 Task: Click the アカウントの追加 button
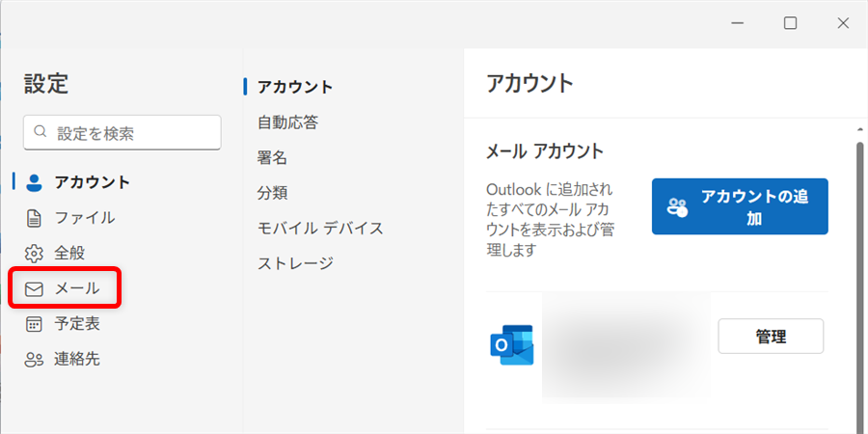pos(740,206)
